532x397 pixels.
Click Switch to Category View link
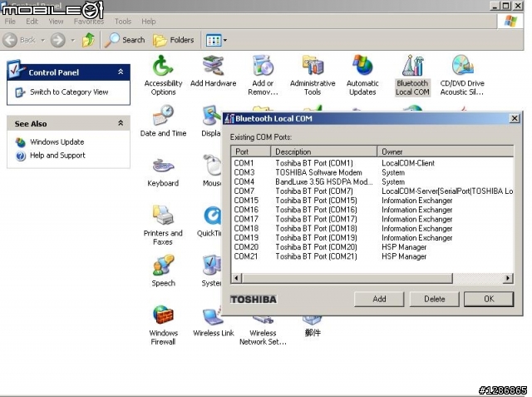69,92
